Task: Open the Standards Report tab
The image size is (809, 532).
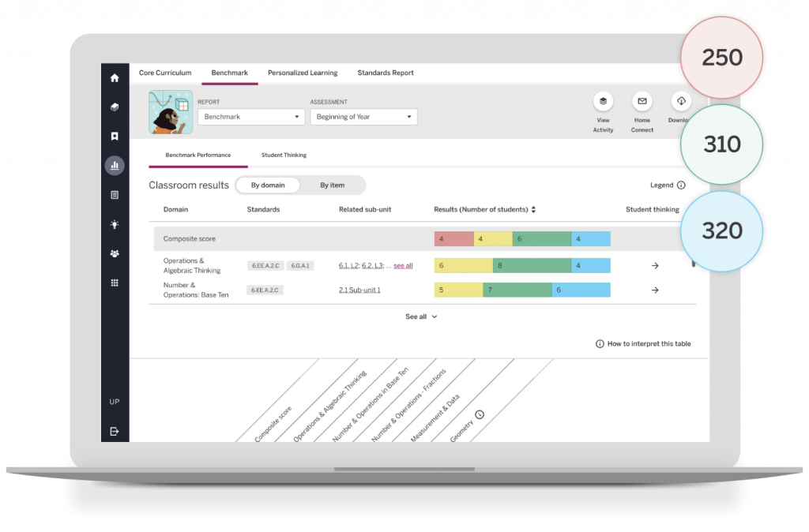Action: pos(386,73)
